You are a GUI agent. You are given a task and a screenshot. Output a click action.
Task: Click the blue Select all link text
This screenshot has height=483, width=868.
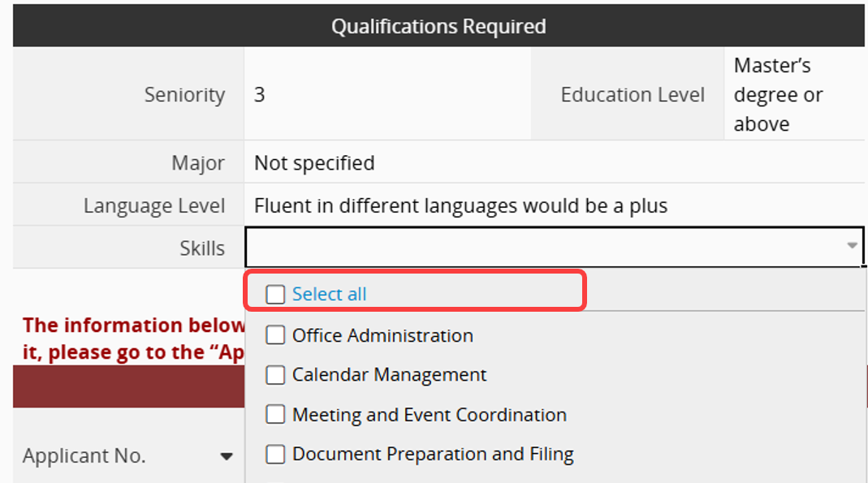(x=329, y=294)
